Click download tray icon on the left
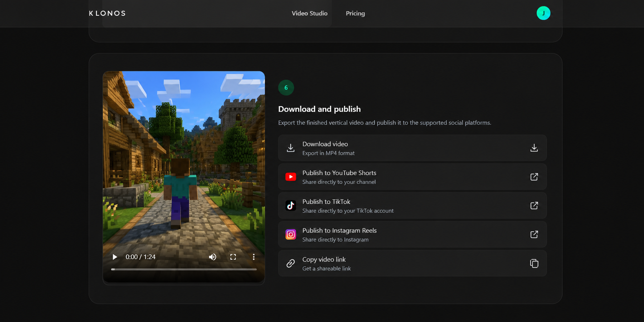 coord(290,148)
